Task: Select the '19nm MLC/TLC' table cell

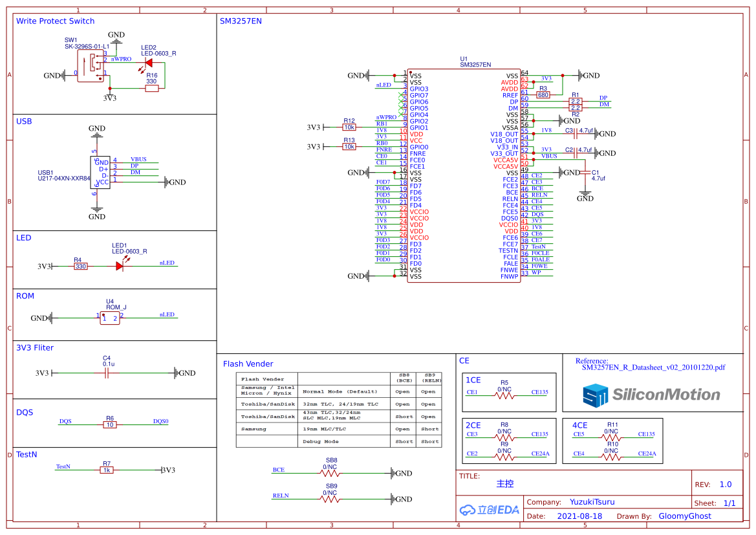Action: coord(344,429)
